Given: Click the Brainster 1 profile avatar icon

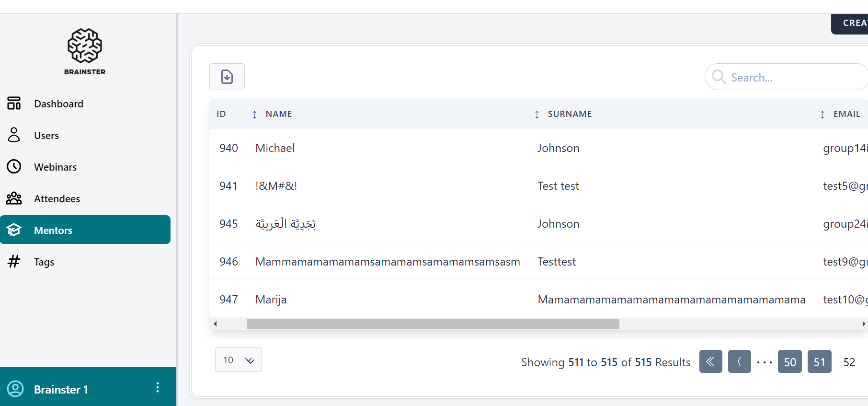Looking at the screenshot, I should click(15, 389).
